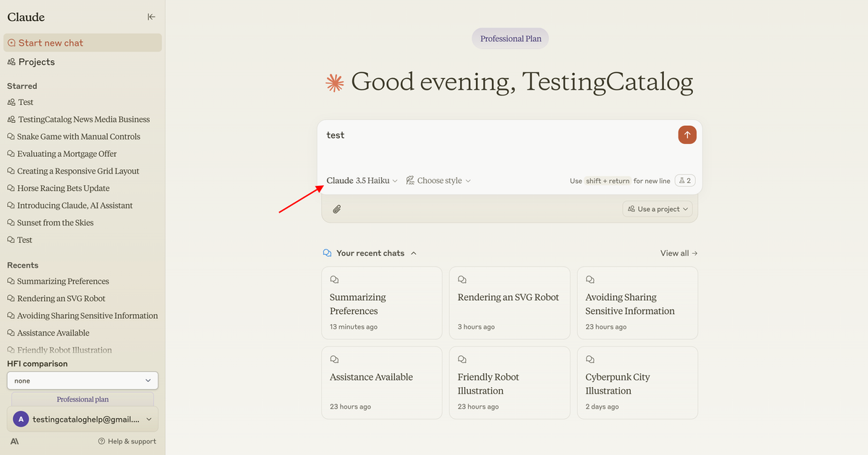
Task: Click the question mark icon next to Help & support
Action: point(102,441)
